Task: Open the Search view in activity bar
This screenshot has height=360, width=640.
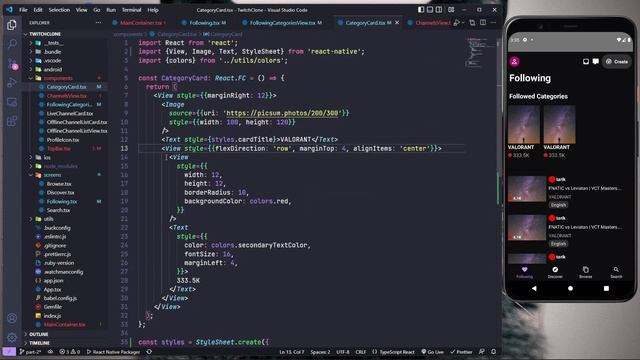Action: (12, 44)
